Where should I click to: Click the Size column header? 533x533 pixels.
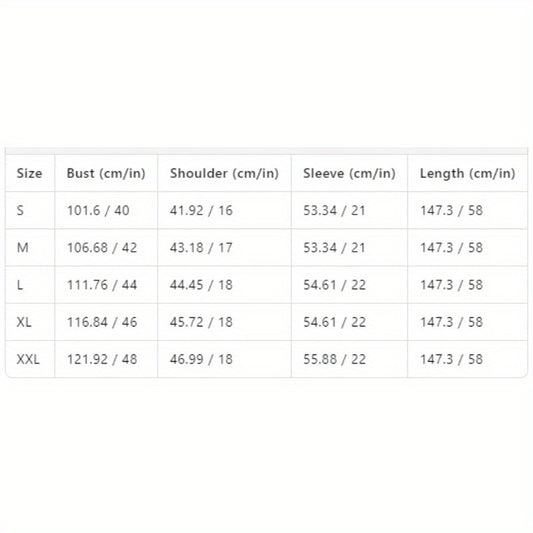coord(30,173)
